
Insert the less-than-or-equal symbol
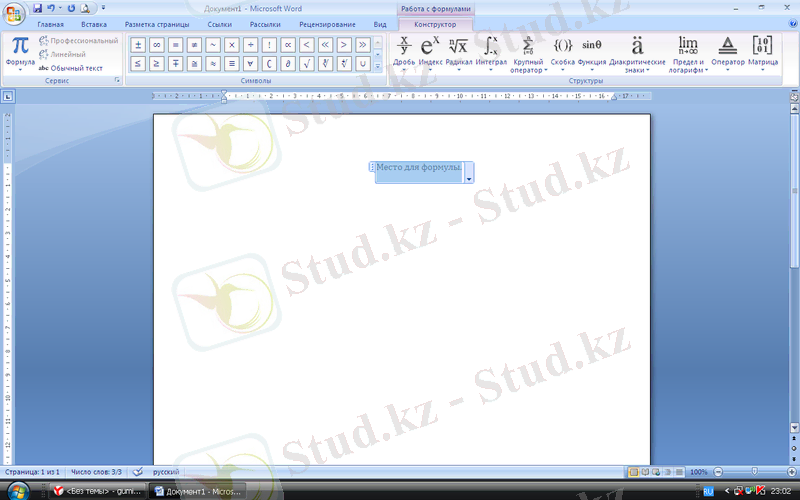click(138, 63)
